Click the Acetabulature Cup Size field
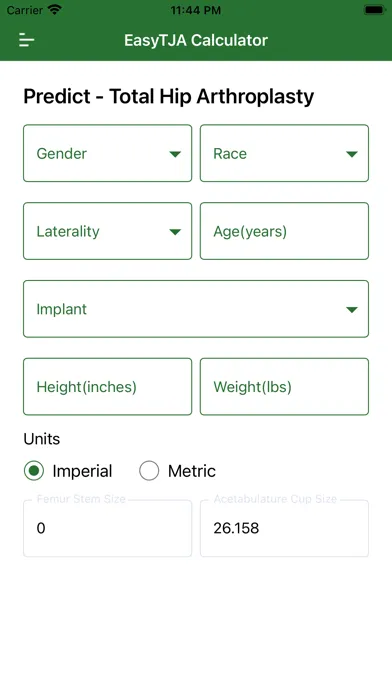392x696 pixels. (x=284, y=528)
